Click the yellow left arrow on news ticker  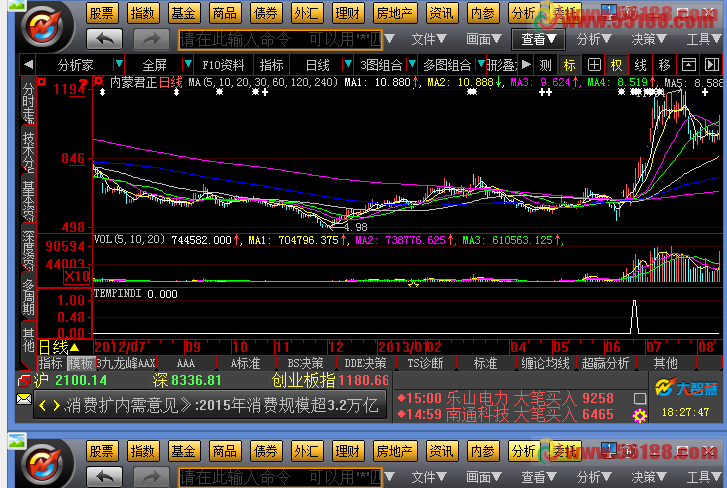coord(43,406)
